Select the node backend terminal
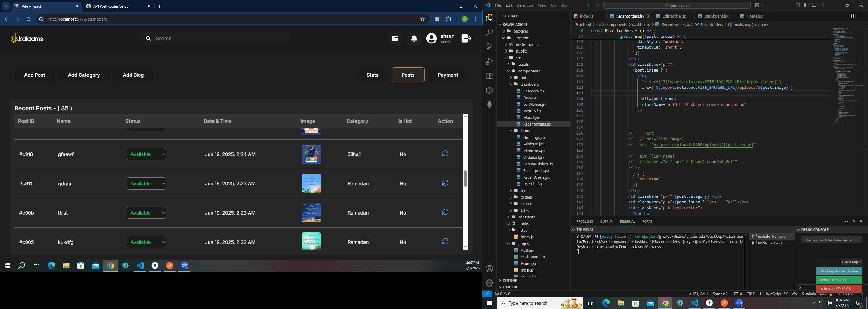The width and height of the screenshot is (868, 309). tap(772, 243)
